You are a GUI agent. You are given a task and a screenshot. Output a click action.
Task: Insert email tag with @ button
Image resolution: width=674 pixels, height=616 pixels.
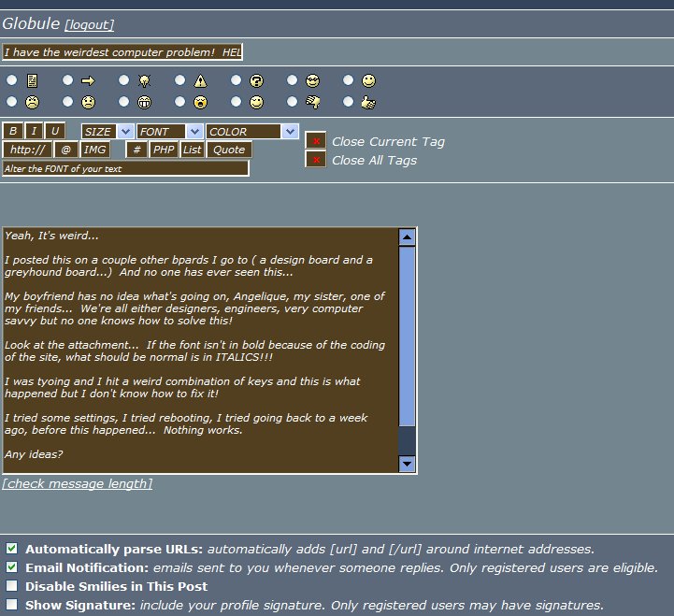click(x=65, y=150)
